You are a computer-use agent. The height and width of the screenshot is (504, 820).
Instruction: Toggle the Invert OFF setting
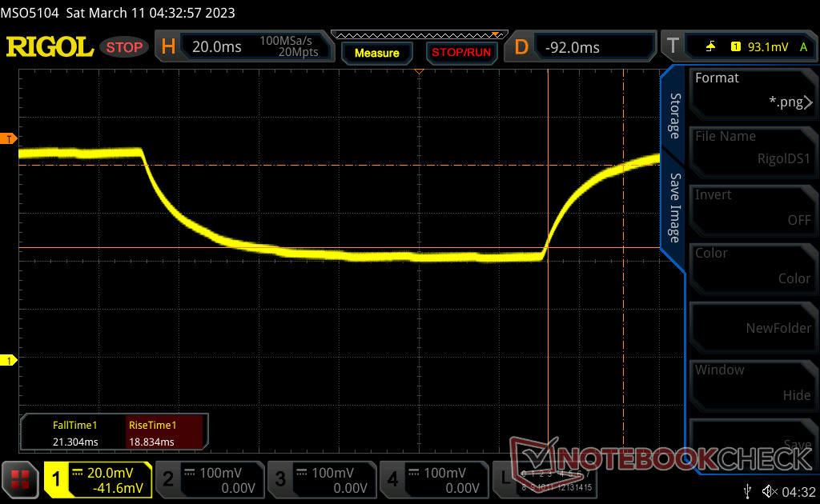click(752, 207)
